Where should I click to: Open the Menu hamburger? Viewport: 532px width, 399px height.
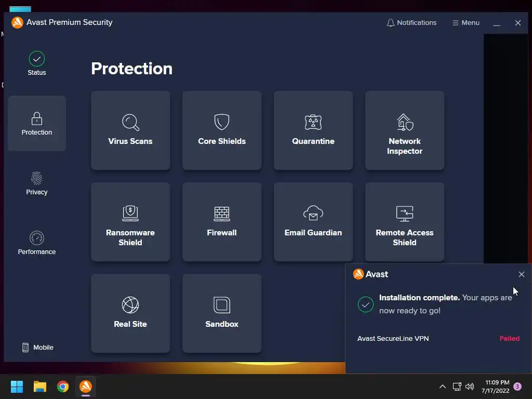point(466,23)
